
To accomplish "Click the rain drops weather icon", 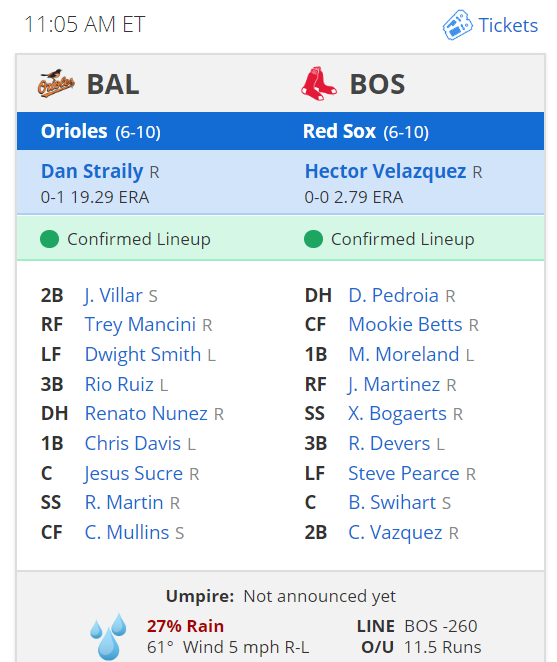I will click(x=109, y=636).
